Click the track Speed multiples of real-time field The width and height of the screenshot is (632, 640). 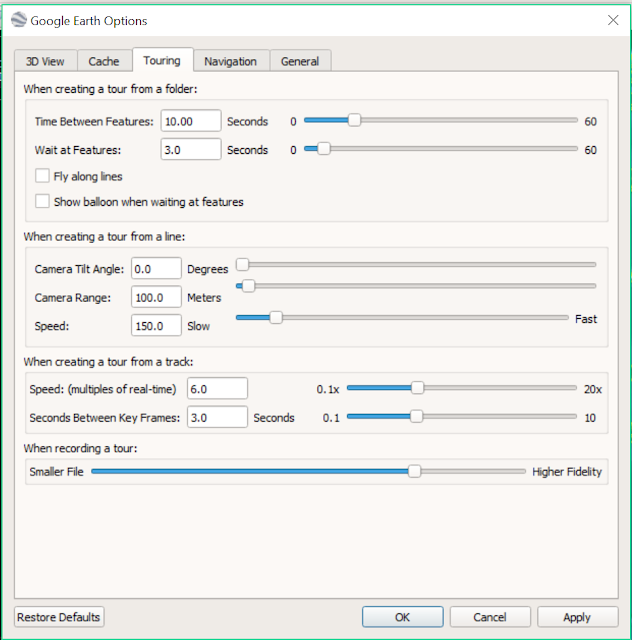tap(217, 389)
